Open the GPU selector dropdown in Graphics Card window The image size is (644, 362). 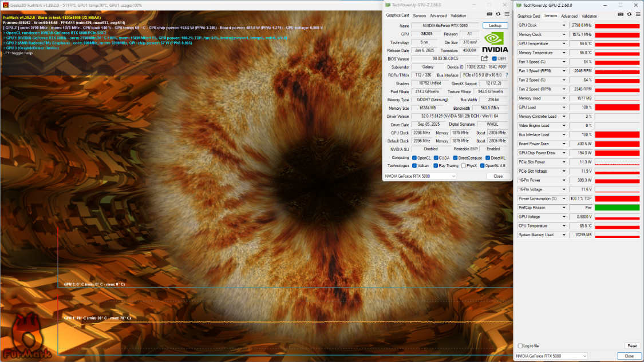(421, 176)
